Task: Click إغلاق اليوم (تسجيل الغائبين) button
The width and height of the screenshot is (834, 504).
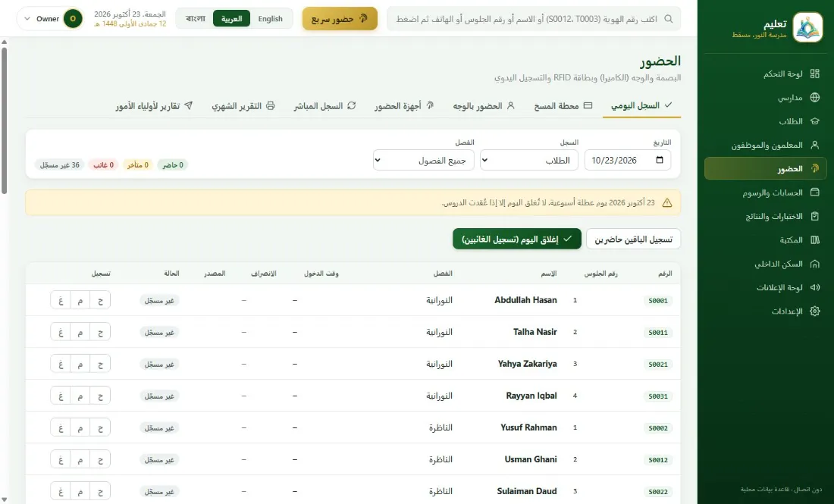Action: coord(517,239)
